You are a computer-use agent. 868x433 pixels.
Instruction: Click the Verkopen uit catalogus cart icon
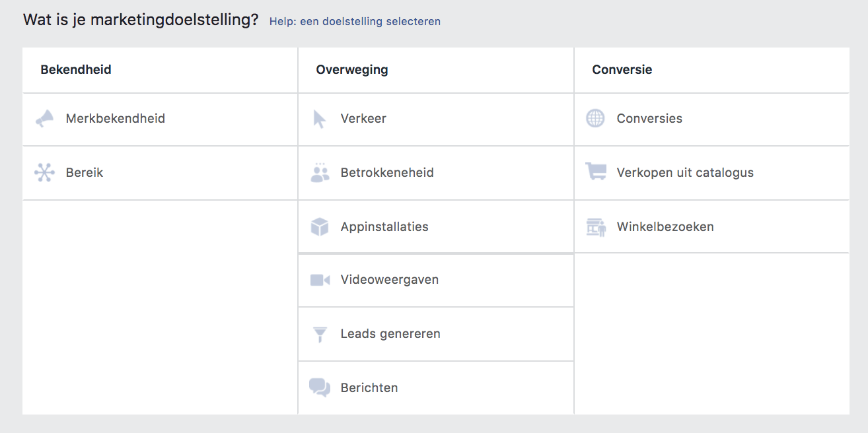point(596,172)
